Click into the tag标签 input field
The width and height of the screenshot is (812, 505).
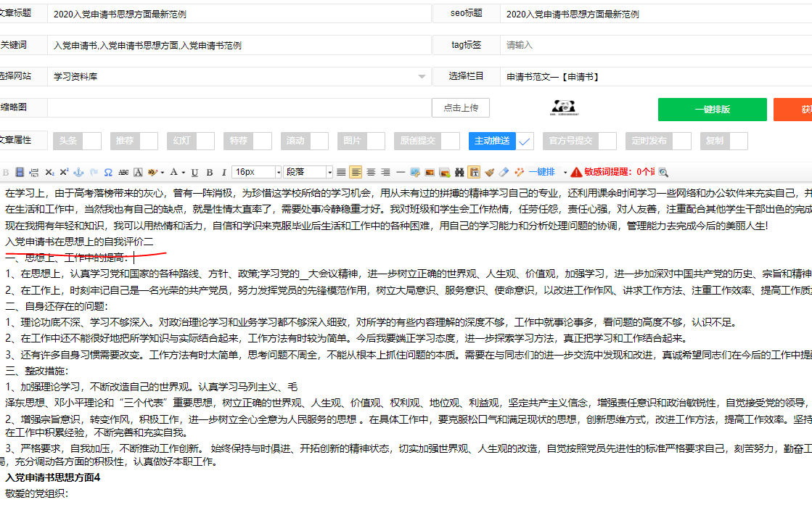[653, 45]
